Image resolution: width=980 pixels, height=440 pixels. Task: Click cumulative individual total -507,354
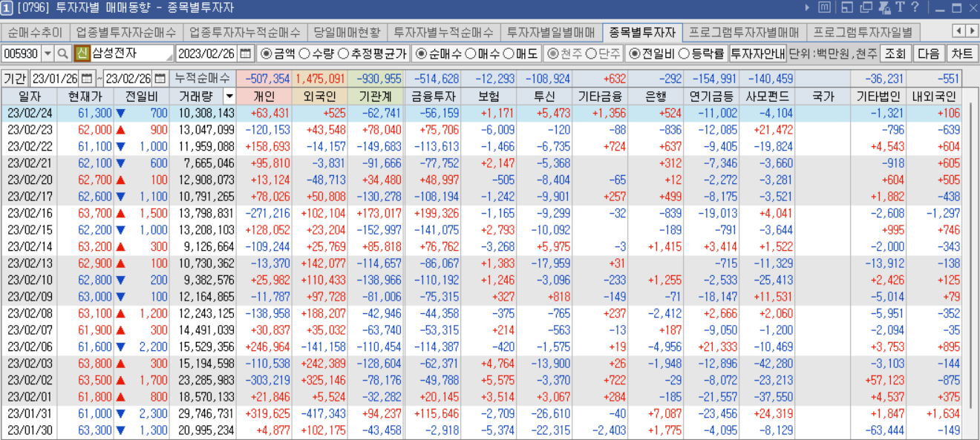tap(264, 79)
